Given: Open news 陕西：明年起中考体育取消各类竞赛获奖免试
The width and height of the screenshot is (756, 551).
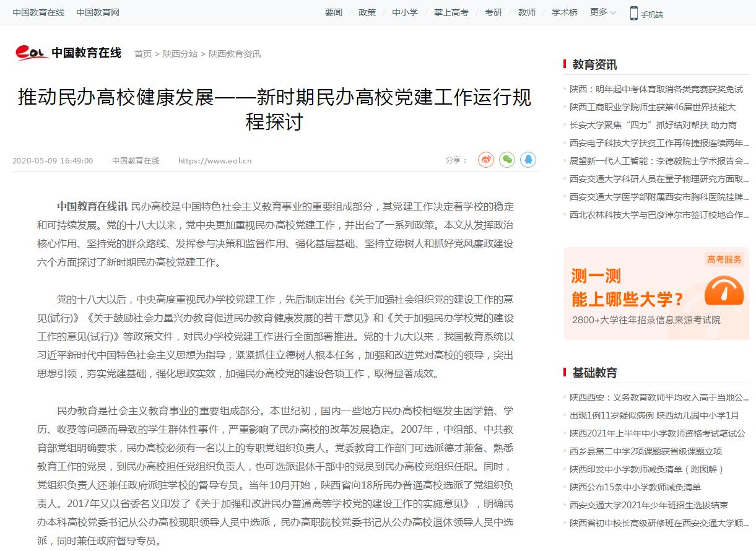Looking at the screenshot, I should tap(656, 89).
